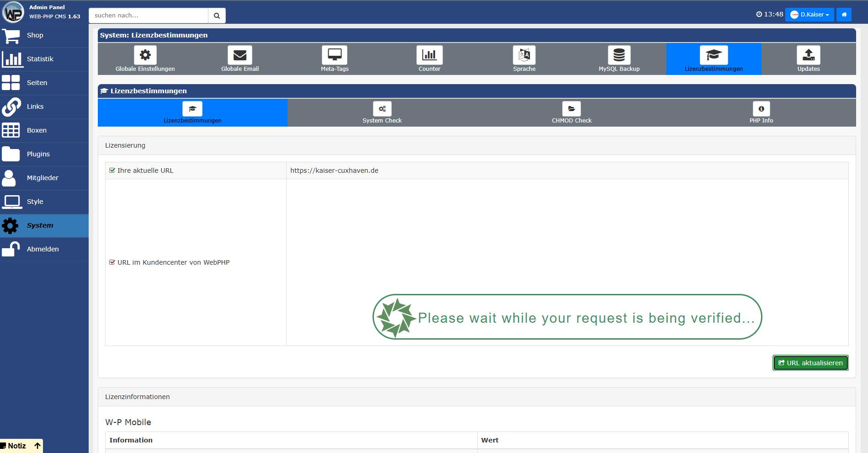868x453 pixels.
Task: Click the home icon button in header
Action: point(844,15)
